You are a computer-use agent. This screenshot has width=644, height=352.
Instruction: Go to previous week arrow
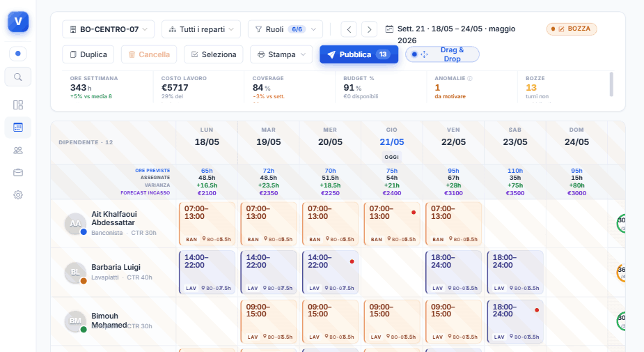pyautogui.click(x=349, y=29)
